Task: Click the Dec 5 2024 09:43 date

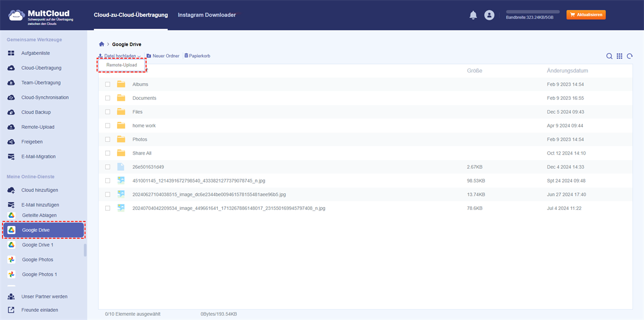Action: pyautogui.click(x=566, y=112)
